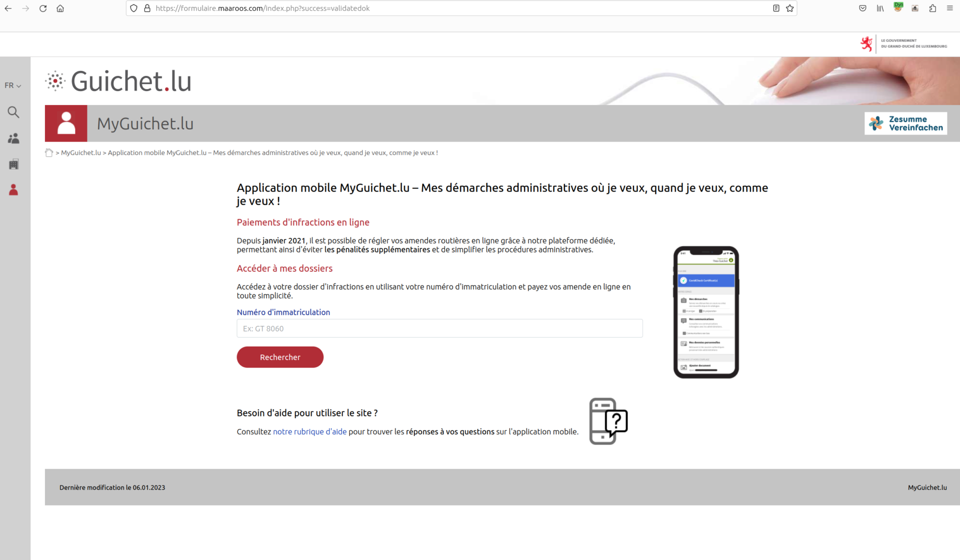The height and width of the screenshot is (560, 960).
Task: Click the MyGuichet.lu footer link
Action: click(927, 487)
